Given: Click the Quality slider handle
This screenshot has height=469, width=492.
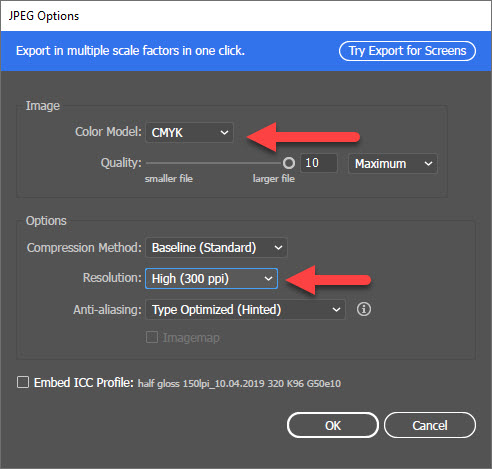Looking at the screenshot, I should 289,163.
